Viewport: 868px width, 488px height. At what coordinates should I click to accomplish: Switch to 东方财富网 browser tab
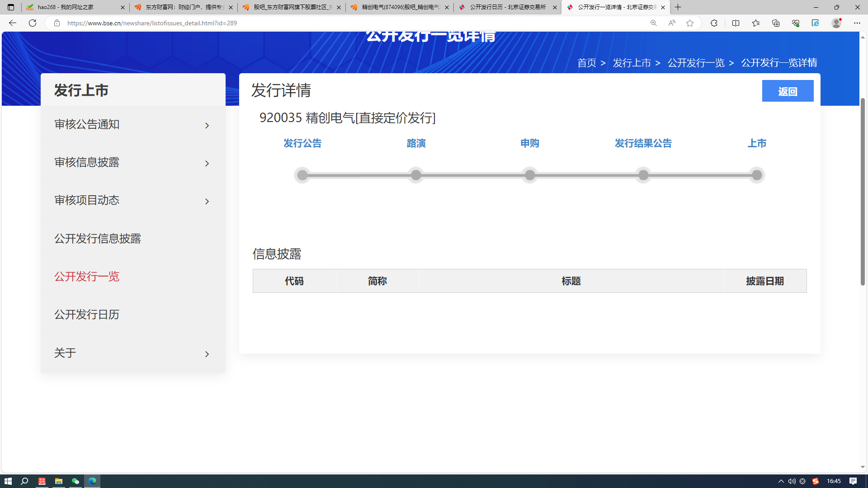point(183,7)
